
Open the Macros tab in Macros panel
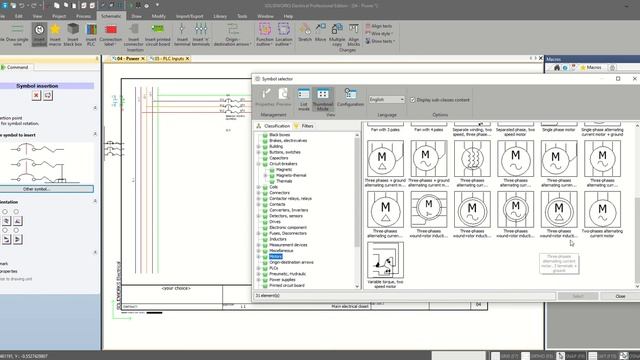tap(591, 67)
